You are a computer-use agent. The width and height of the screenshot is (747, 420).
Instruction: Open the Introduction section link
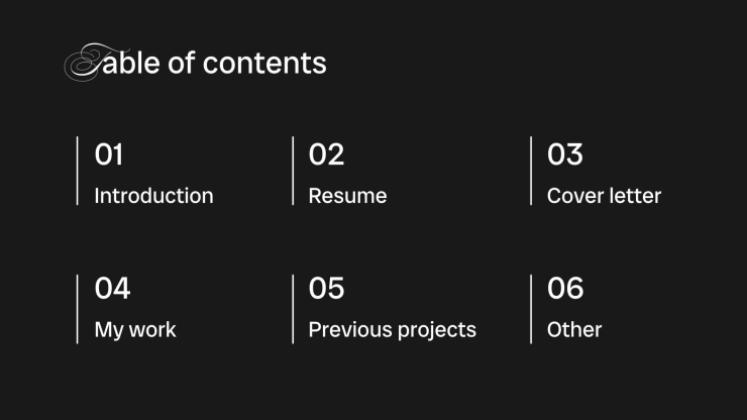(x=153, y=196)
